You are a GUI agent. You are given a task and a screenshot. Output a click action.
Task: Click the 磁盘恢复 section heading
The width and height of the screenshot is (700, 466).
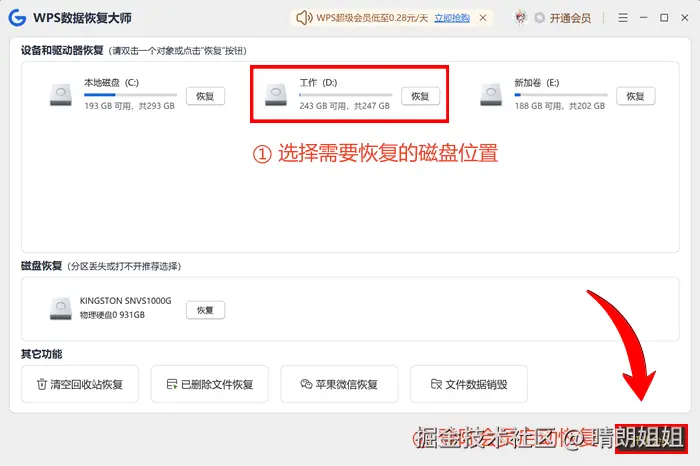42,266
